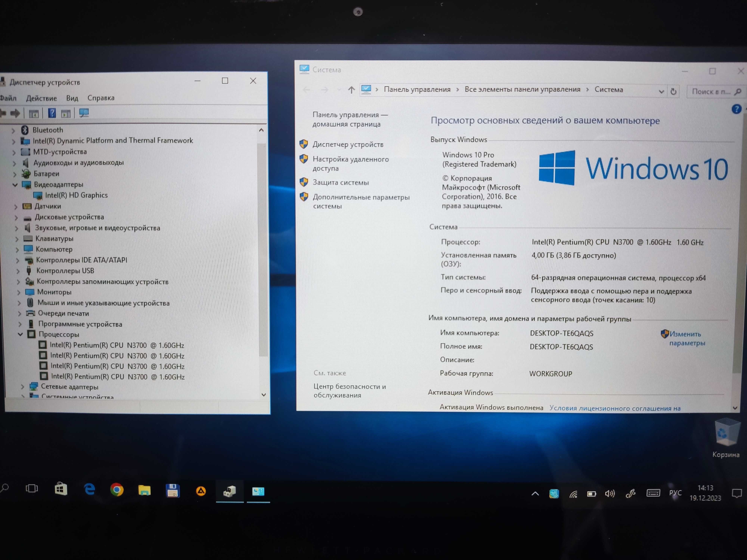The height and width of the screenshot is (560, 747).
Task: Open address bar history dropdown
Action: (661, 92)
